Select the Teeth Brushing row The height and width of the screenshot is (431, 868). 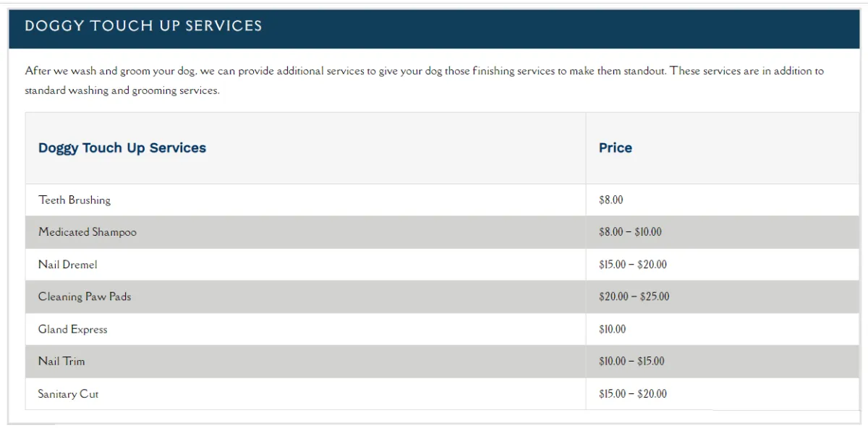tap(443, 200)
